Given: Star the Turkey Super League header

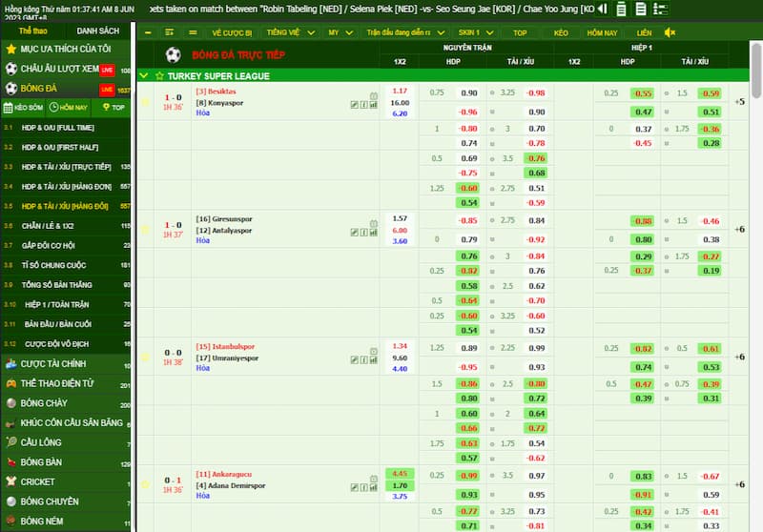Looking at the screenshot, I should point(158,75).
